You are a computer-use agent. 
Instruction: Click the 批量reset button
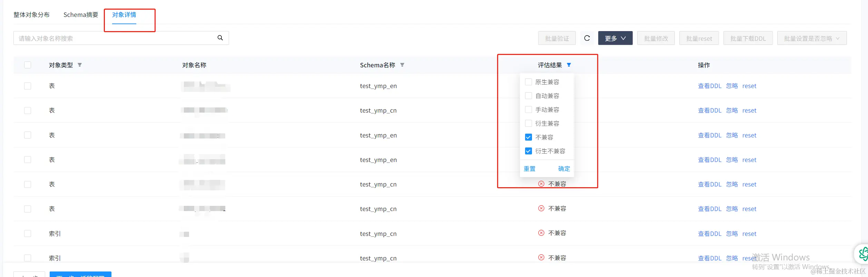point(699,38)
